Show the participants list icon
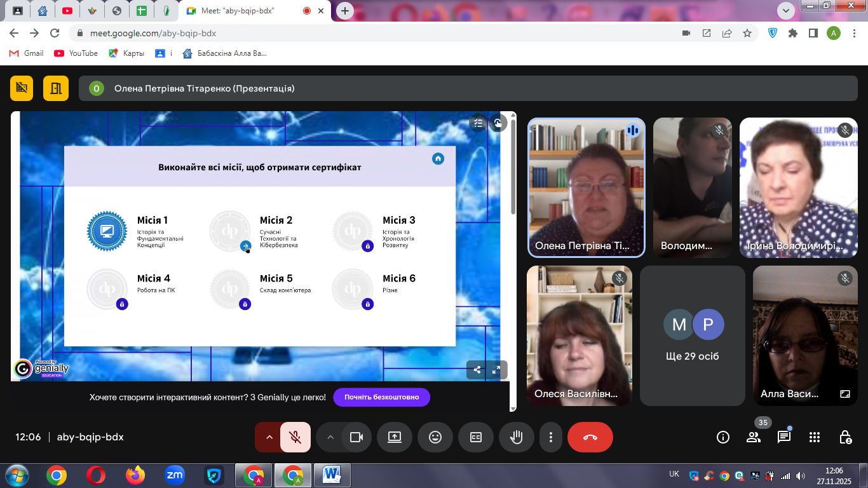This screenshot has height=488, width=868. click(x=754, y=437)
